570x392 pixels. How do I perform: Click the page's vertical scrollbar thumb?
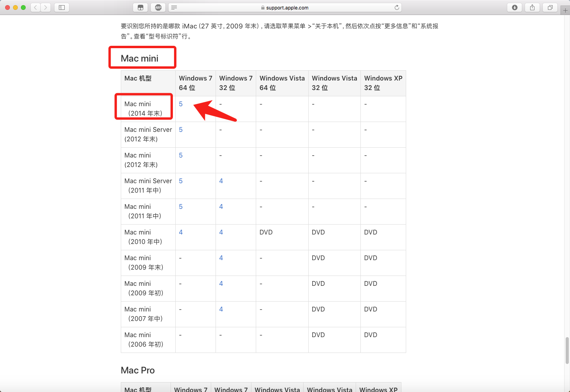(x=567, y=351)
